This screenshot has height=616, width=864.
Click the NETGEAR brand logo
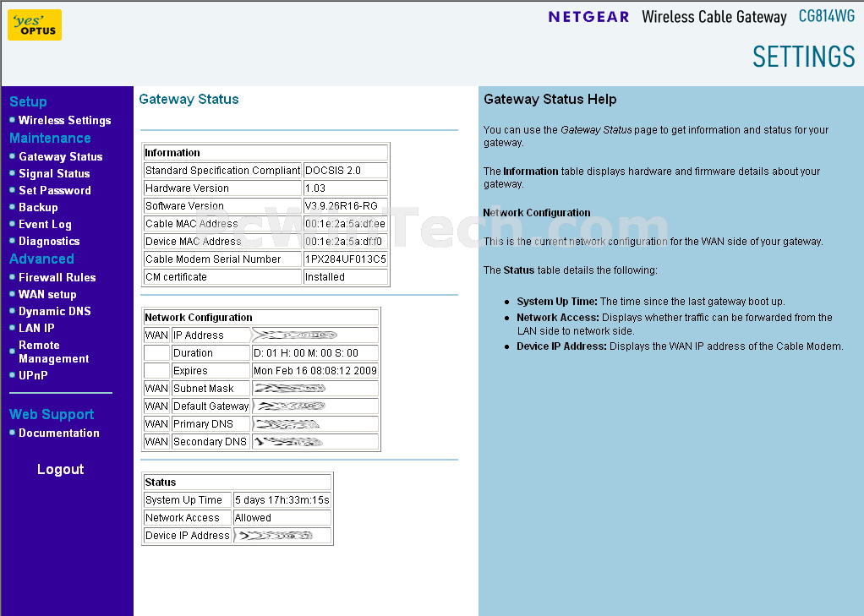point(588,17)
